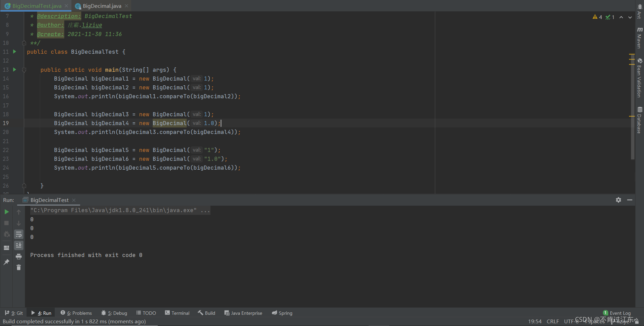644x326 pixels.
Task: Close the BigDecimal.java editor tab
Action: click(x=126, y=6)
